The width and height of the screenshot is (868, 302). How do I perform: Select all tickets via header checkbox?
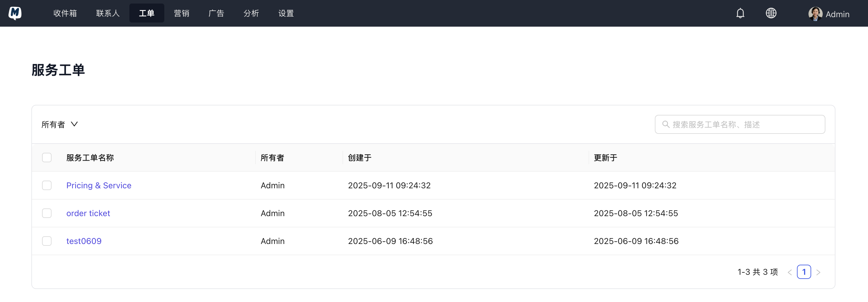(47, 158)
